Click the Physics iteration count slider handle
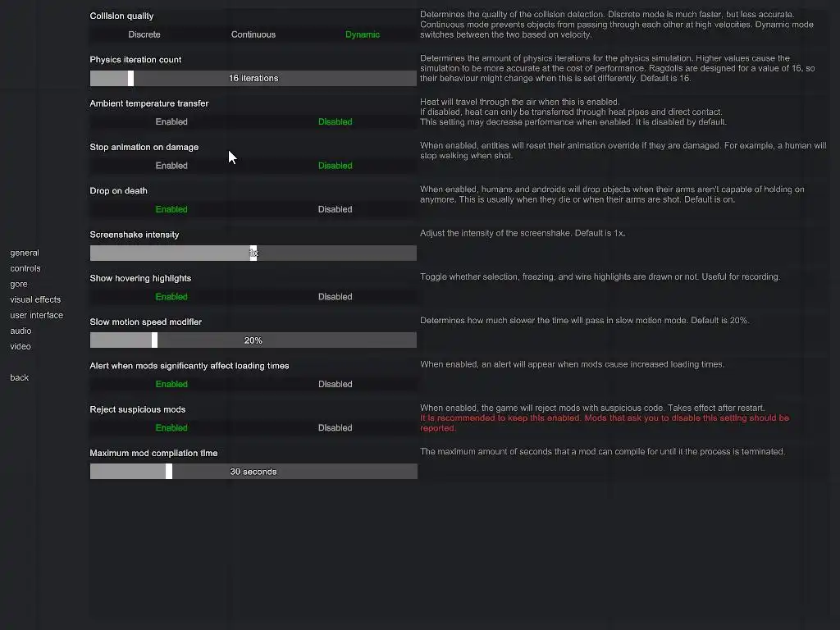This screenshot has width=840, height=630. [x=130, y=78]
